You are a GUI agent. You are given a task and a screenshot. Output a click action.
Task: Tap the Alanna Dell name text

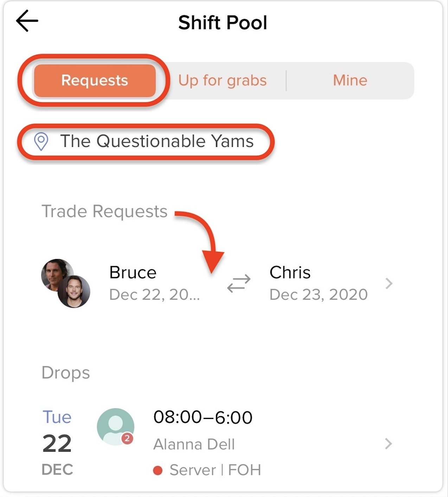click(194, 444)
